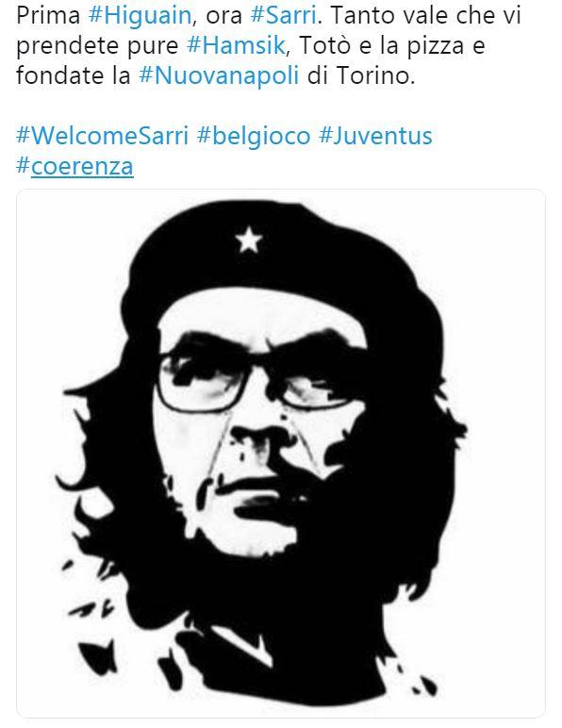Screen dimensions: 562x728
Task: Click the #Nuovanapoli hashtag
Action: pos(219,75)
